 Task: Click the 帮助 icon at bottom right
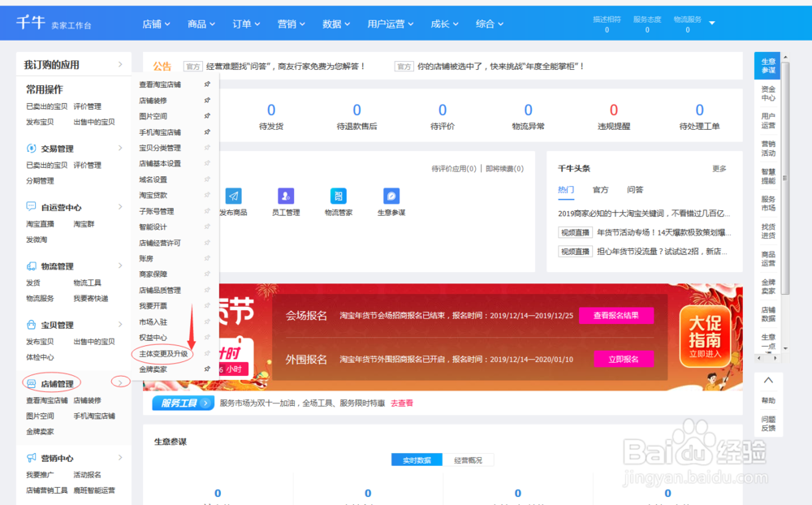tap(768, 400)
